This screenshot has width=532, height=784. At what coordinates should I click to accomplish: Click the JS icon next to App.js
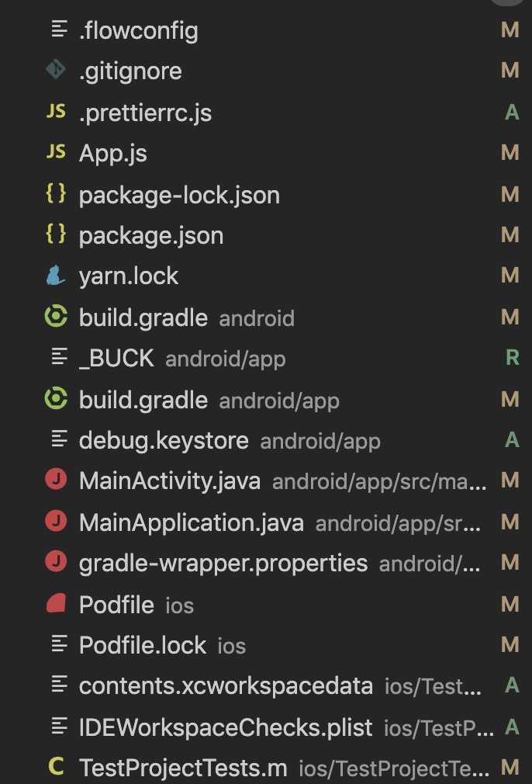click(x=56, y=152)
